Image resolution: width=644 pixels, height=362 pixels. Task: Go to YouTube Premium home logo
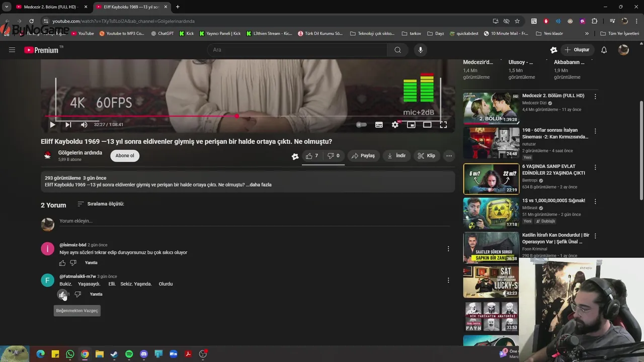pyautogui.click(x=41, y=50)
